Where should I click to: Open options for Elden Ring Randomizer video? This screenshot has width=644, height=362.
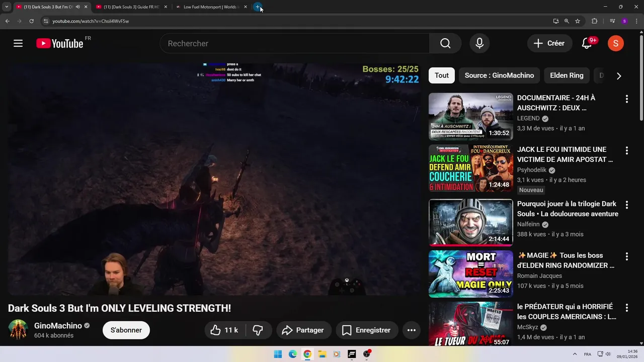pos(626,256)
